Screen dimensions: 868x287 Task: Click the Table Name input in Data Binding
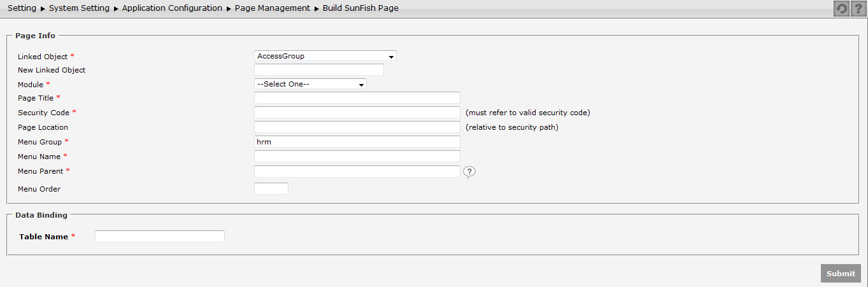click(x=160, y=237)
